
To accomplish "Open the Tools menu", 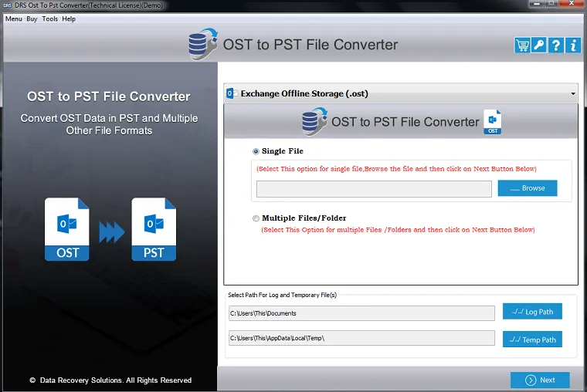I will click(49, 19).
